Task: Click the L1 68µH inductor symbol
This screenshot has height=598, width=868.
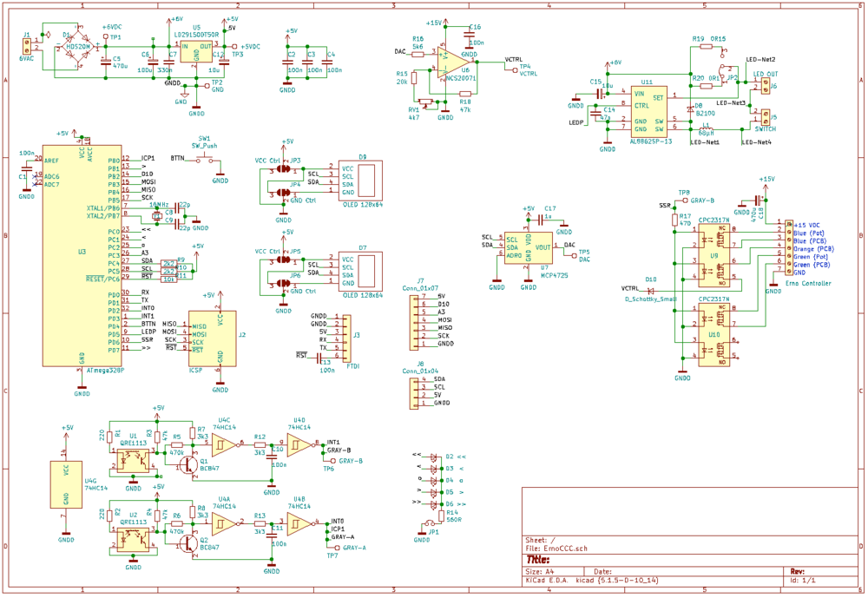Action: (x=706, y=128)
